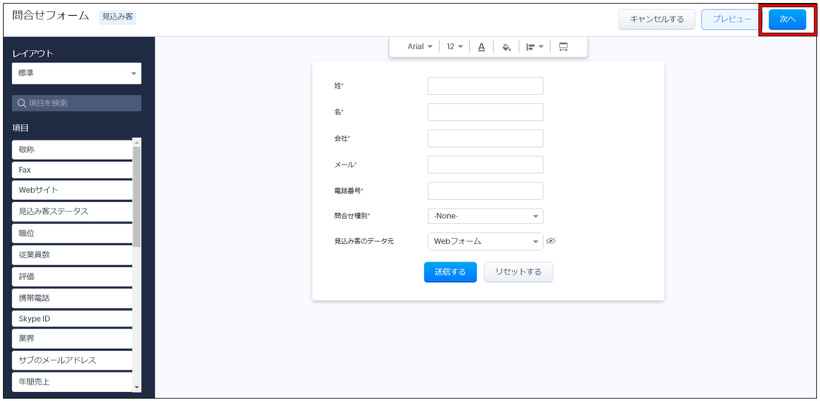Viewport: 820px width, 401px height.
Task: Click the font color icon
Action: (x=481, y=47)
